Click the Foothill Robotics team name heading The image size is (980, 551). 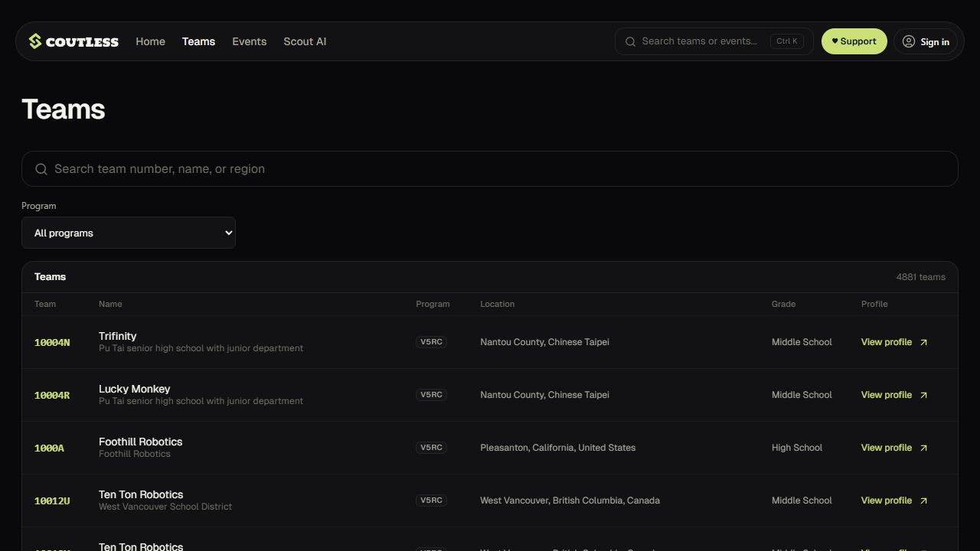(x=141, y=442)
